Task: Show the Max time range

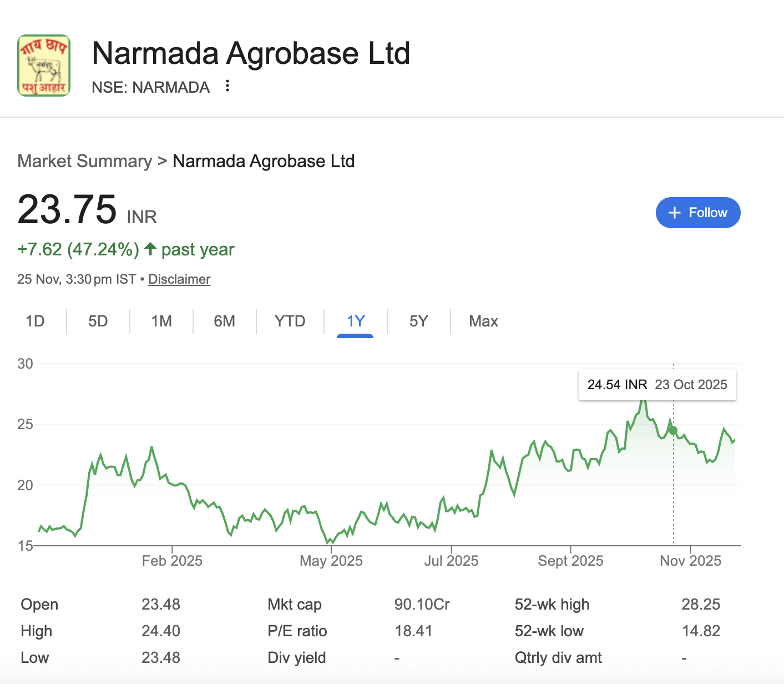Action: click(483, 321)
